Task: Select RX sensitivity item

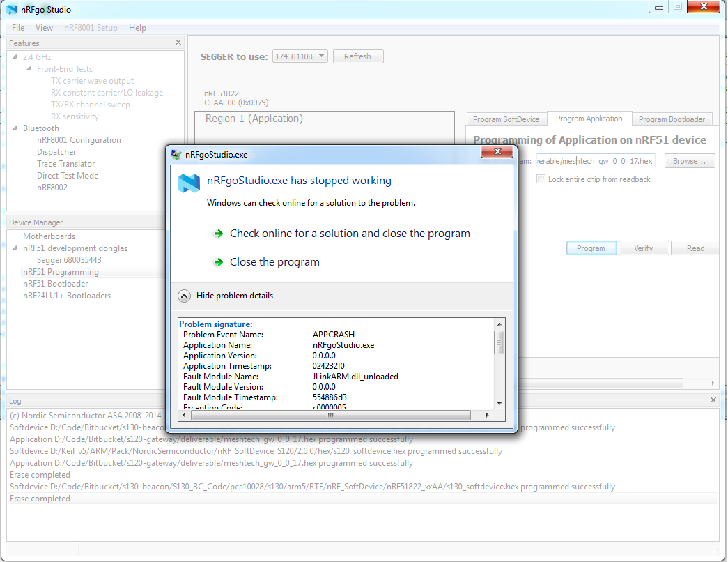Action: (75, 116)
